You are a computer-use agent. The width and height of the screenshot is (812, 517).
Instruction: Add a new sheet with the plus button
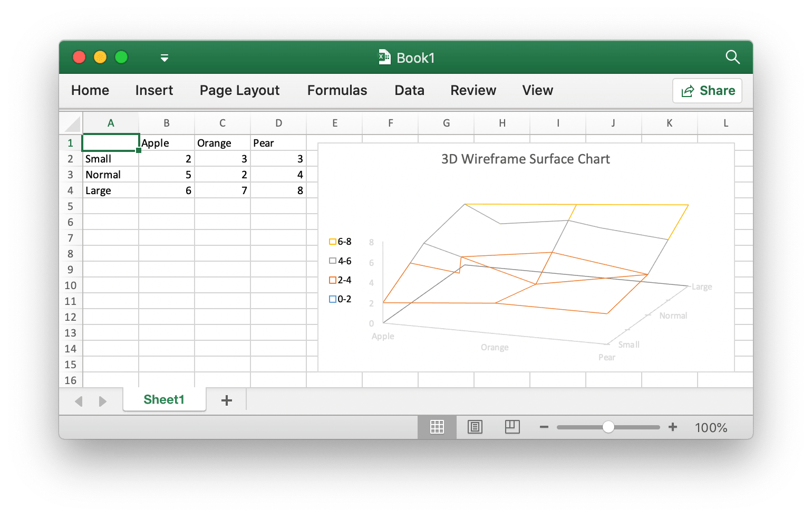[226, 400]
